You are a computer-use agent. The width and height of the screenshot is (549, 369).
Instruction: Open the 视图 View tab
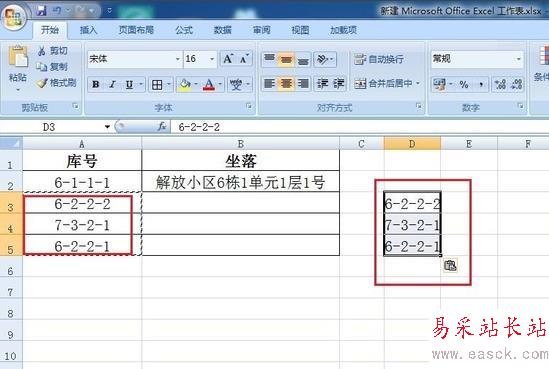click(x=300, y=30)
